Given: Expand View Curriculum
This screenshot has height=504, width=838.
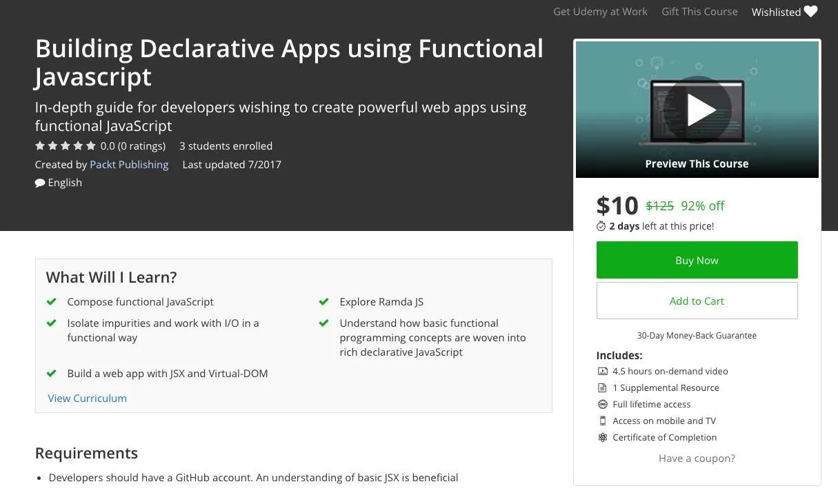Looking at the screenshot, I should coord(87,399).
